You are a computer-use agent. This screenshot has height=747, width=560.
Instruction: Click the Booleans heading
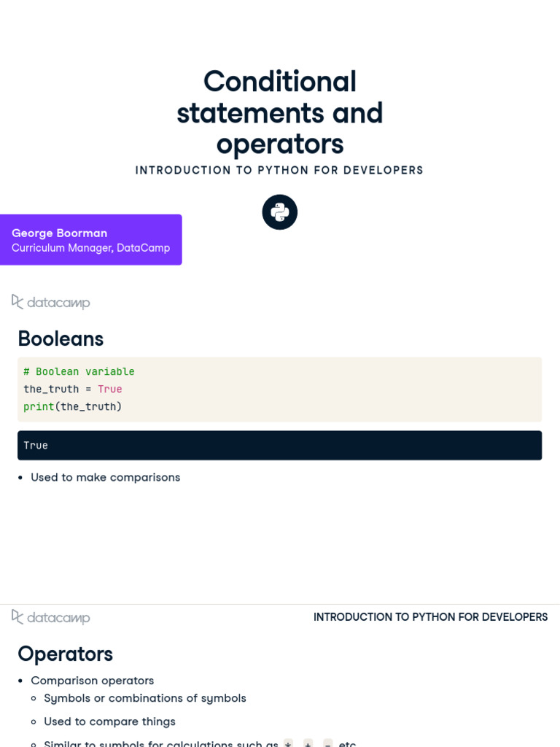tap(61, 338)
